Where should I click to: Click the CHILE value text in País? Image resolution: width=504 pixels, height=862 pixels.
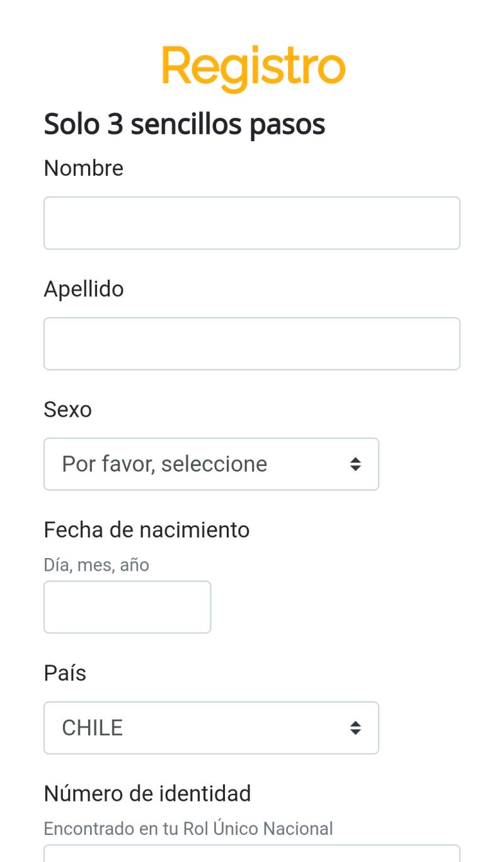92,728
